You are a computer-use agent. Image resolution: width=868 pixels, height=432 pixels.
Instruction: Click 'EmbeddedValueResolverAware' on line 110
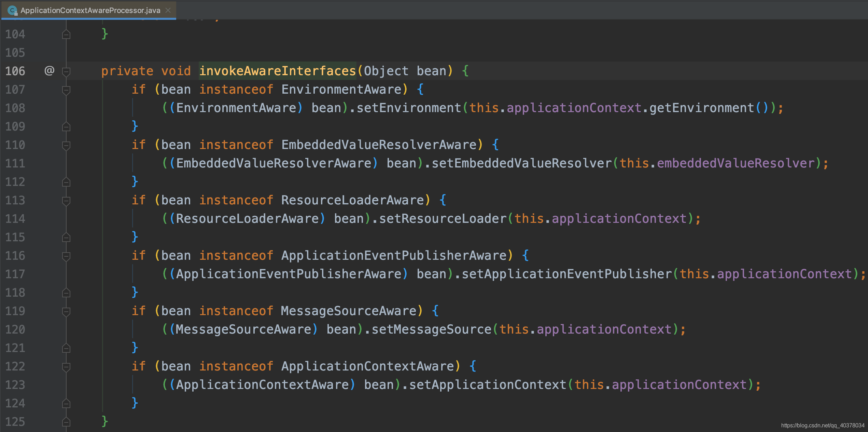pos(379,145)
